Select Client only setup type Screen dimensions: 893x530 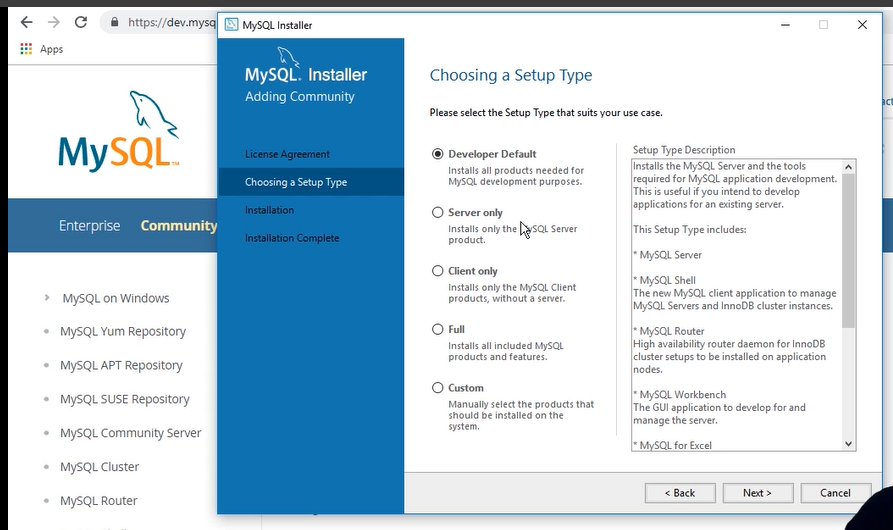tap(437, 271)
